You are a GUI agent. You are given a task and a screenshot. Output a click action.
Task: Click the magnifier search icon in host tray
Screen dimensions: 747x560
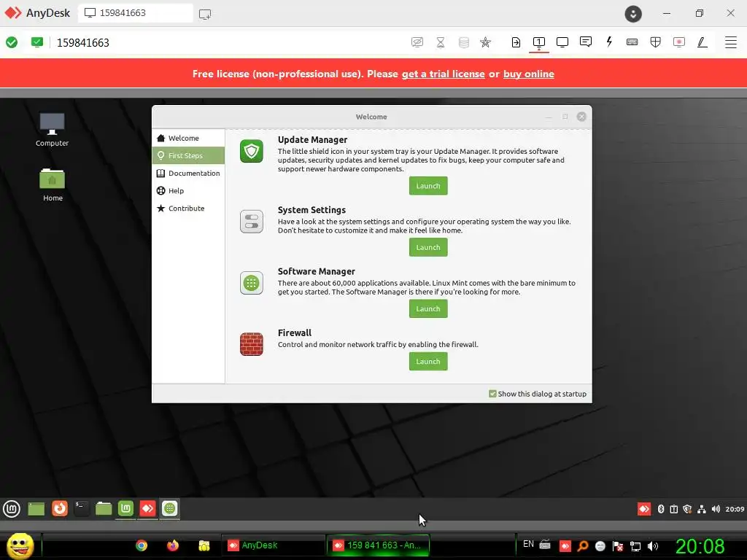click(583, 545)
